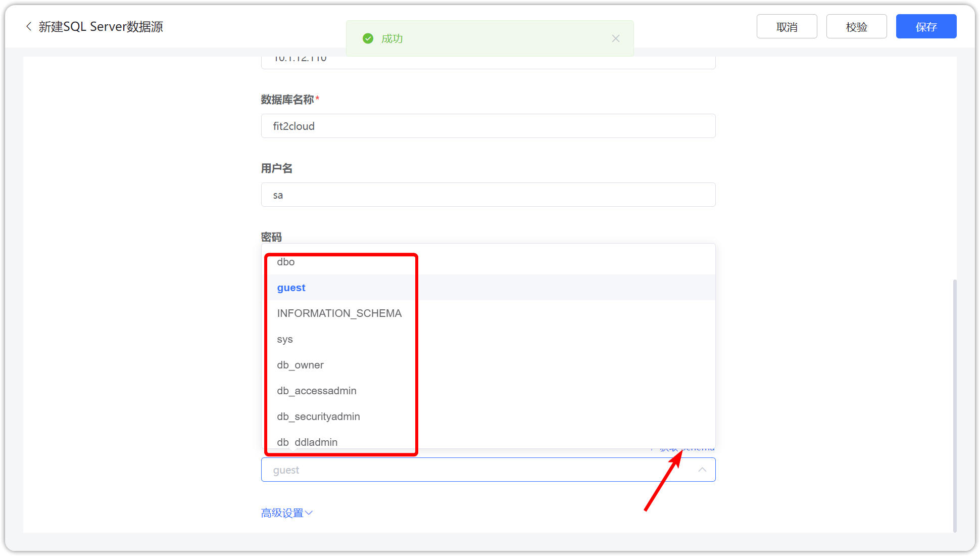Image resolution: width=980 pixels, height=556 pixels.
Task: Pick db_owner in the schema dropdown
Action: [x=300, y=364]
